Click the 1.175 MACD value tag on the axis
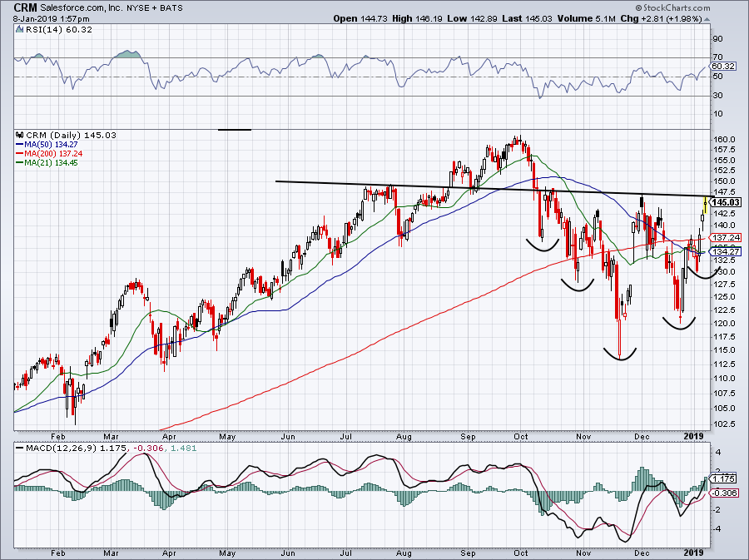 point(724,478)
